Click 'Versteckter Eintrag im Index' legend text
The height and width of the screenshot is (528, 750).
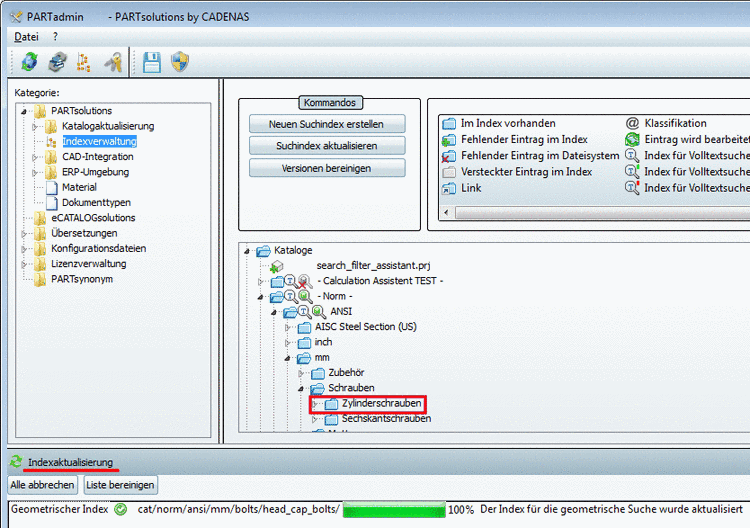point(527,172)
